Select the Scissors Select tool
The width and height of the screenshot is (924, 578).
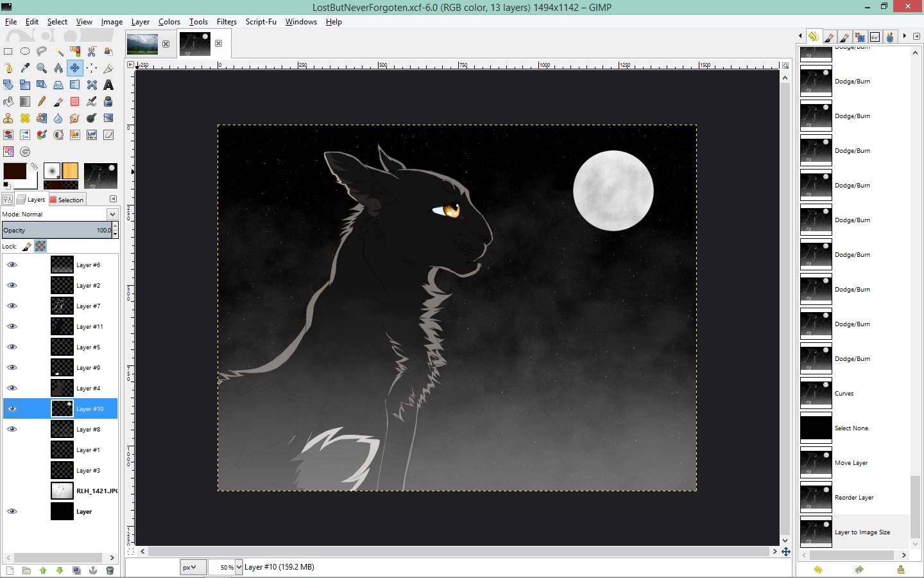pyautogui.click(x=92, y=51)
